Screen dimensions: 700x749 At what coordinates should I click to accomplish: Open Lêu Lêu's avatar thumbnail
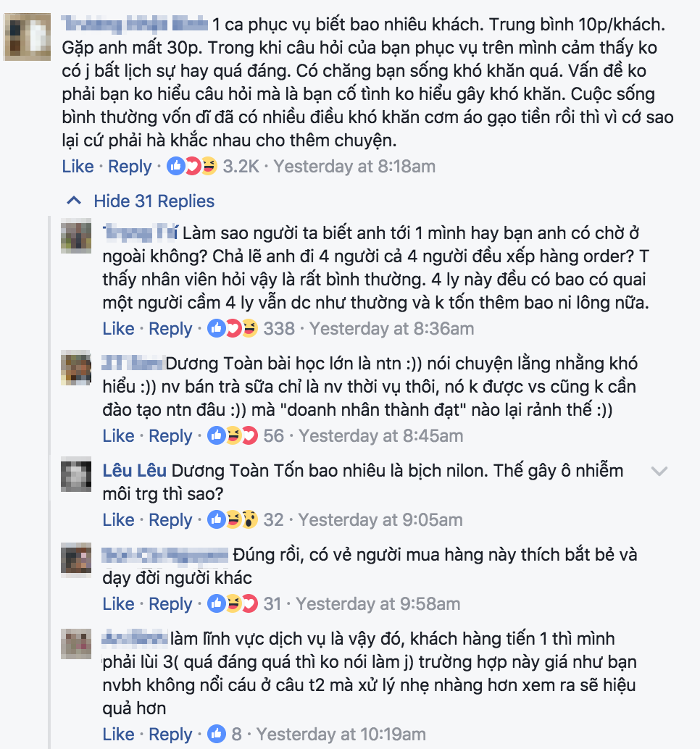tap(76, 474)
